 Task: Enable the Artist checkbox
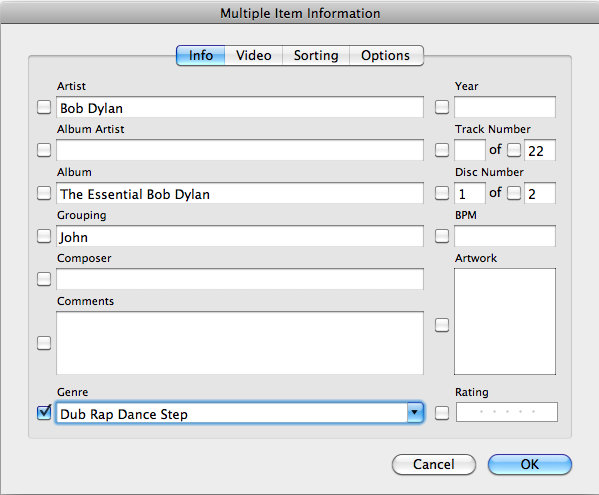pyautogui.click(x=44, y=107)
